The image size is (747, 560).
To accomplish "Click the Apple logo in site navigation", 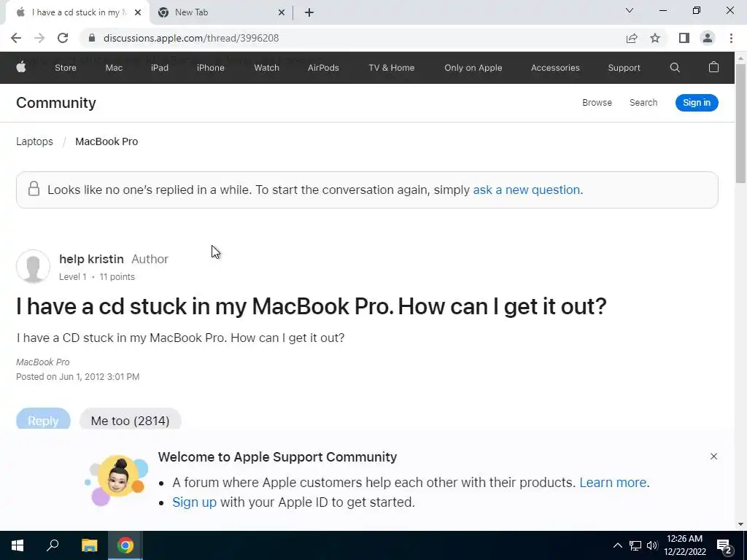I will tap(21, 67).
